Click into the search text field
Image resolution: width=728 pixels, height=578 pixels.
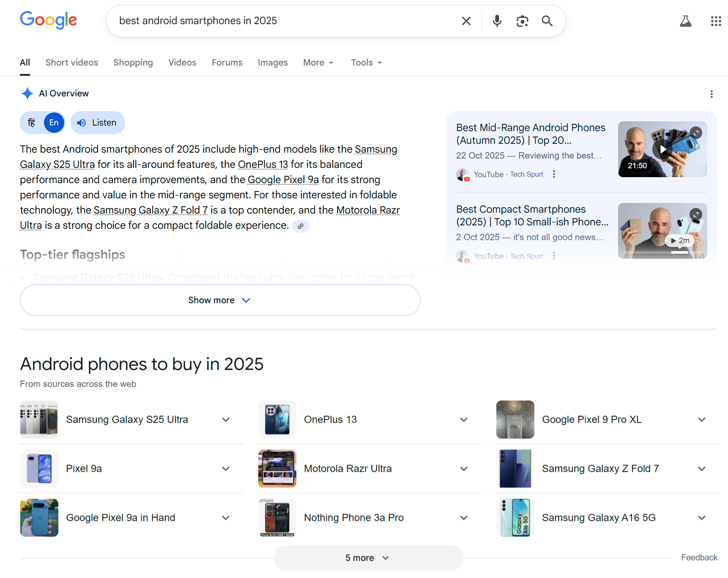(283, 21)
